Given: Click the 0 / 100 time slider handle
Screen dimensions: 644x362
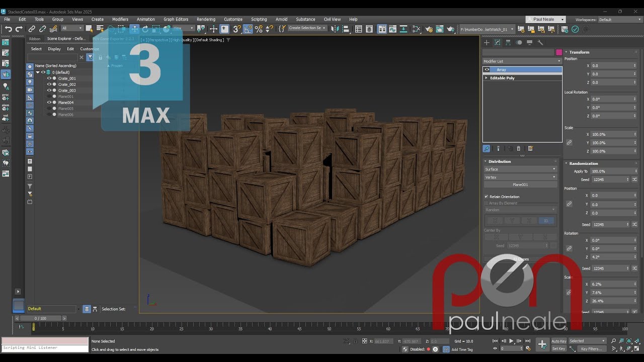Looking at the screenshot, I should (x=40, y=318).
